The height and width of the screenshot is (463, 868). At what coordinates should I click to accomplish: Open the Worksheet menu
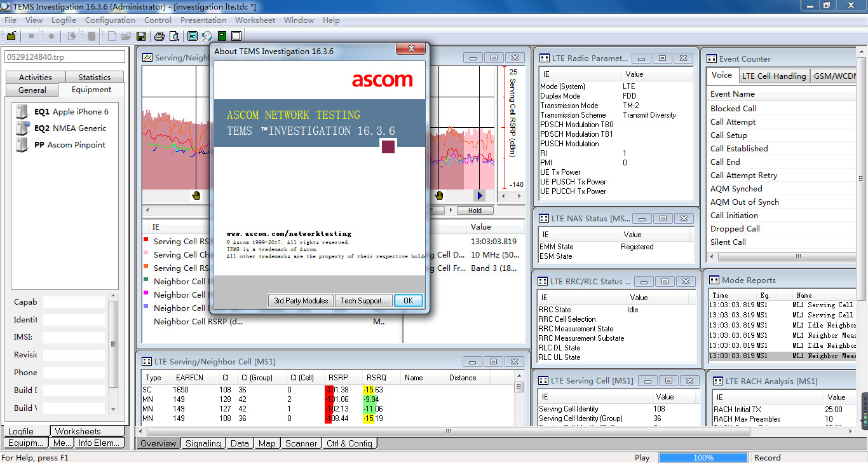coord(255,20)
